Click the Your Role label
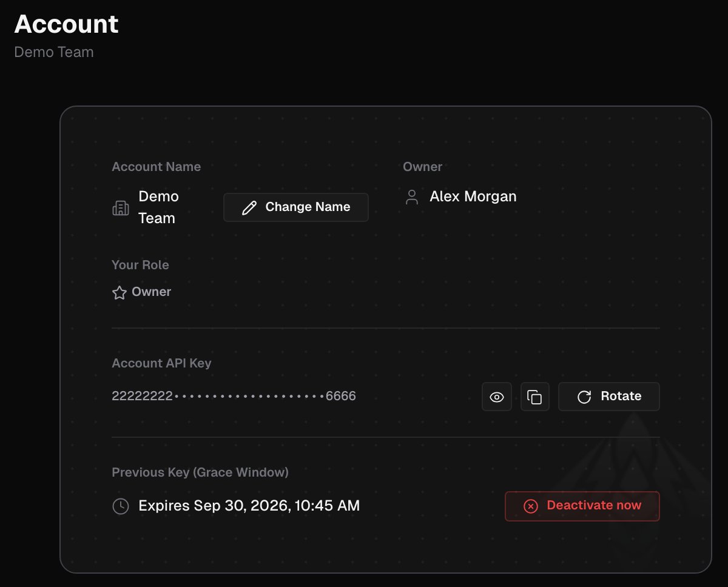Viewport: 728px width, 587px height. 140,265
